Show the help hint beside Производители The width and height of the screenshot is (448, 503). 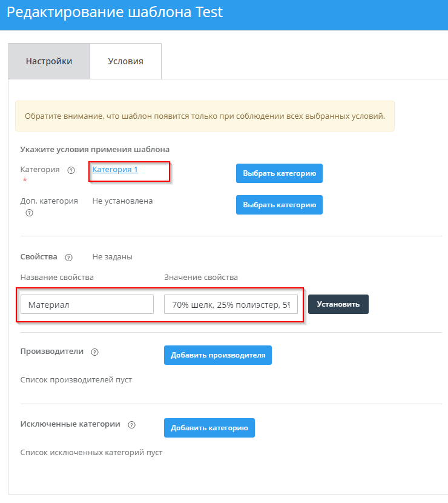tap(94, 352)
